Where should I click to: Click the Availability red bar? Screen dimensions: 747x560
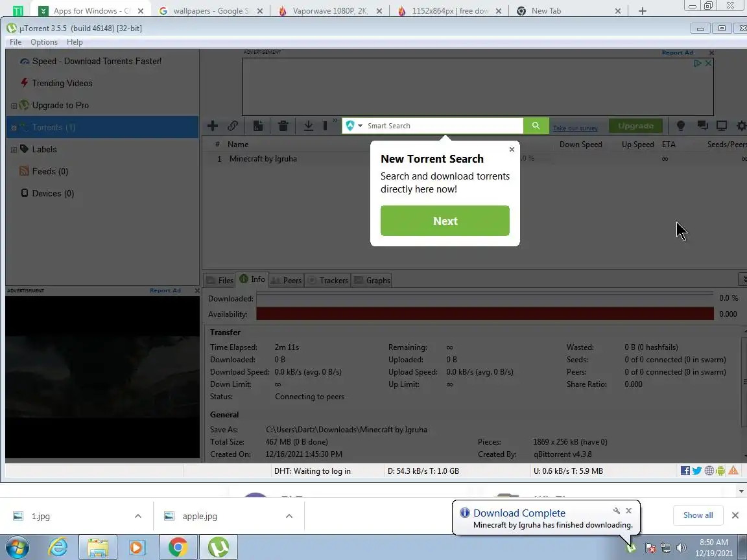(x=485, y=314)
